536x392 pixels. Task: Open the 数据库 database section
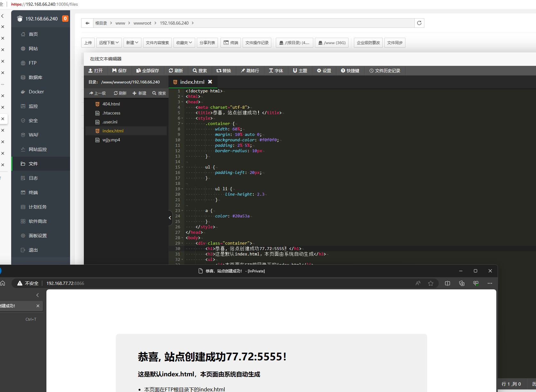[x=35, y=77]
